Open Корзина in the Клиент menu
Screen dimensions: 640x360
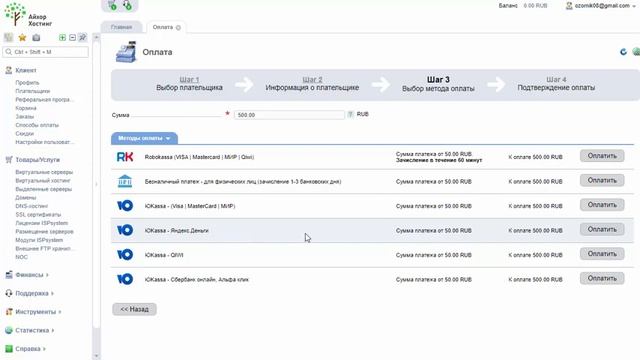(x=26, y=108)
